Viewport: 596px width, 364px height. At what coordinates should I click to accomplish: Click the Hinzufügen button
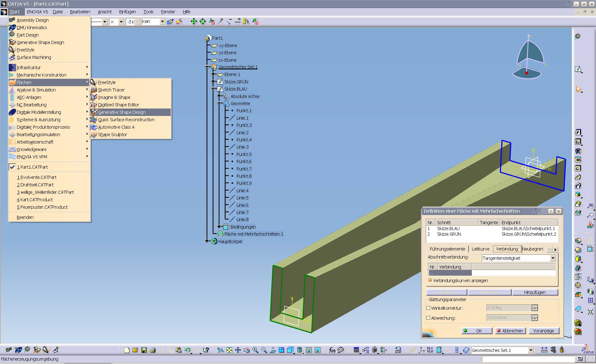[535, 292]
